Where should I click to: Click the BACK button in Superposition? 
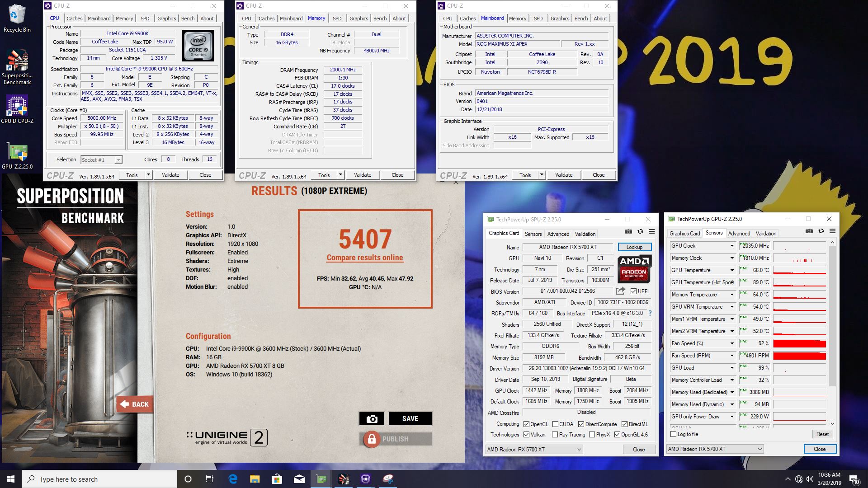point(135,404)
